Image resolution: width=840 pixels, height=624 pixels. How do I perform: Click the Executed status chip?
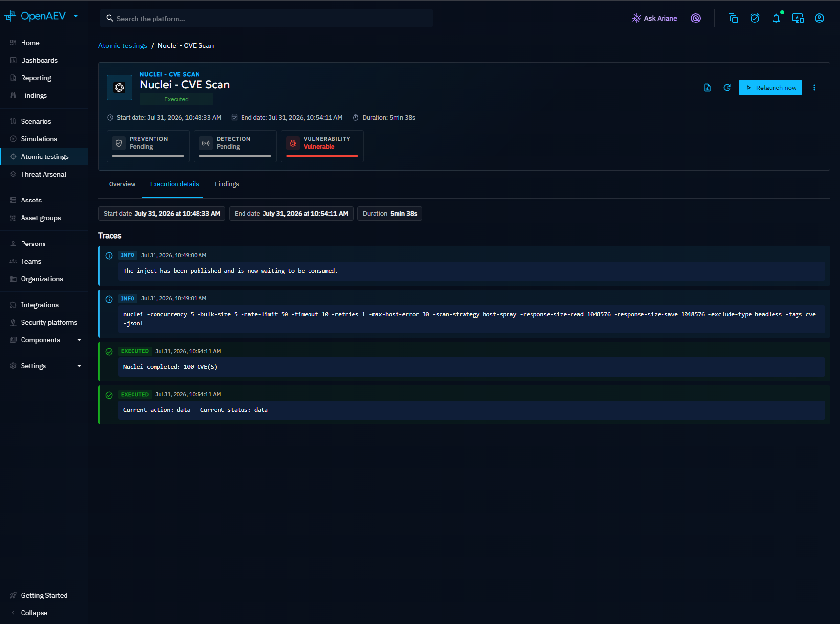point(177,99)
